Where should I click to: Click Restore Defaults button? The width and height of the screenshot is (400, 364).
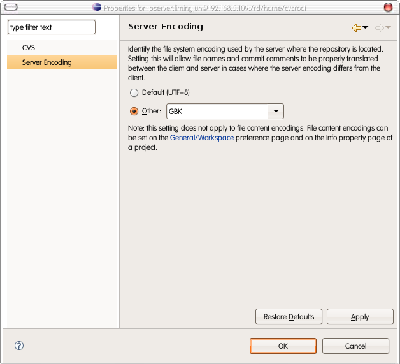(289, 316)
